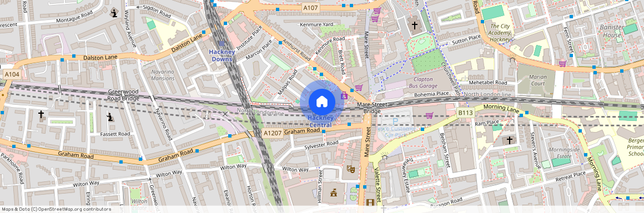Select the place of worship icon above Fassett Road
This screenshot has height=213, width=644.
[110, 118]
